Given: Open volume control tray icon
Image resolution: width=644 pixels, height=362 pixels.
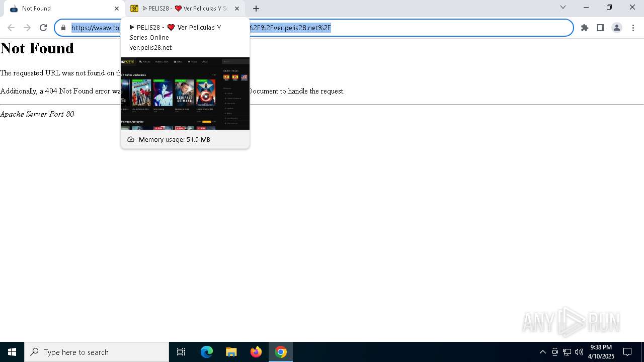Looking at the screenshot, I should (579, 352).
